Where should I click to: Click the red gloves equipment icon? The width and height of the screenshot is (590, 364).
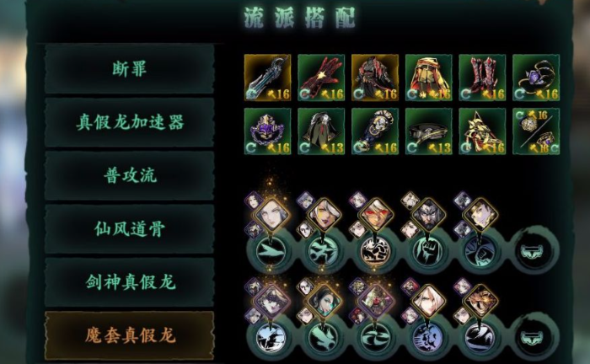(x=321, y=78)
